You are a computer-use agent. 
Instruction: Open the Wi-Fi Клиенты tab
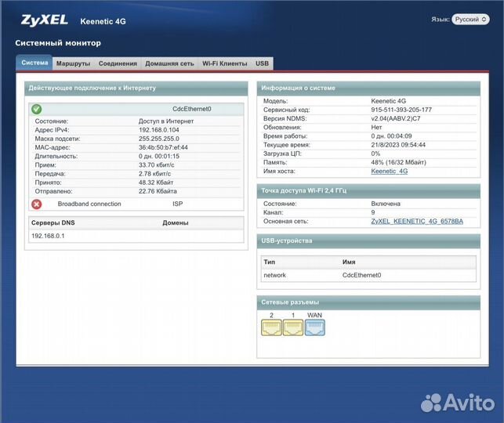tap(224, 63)
